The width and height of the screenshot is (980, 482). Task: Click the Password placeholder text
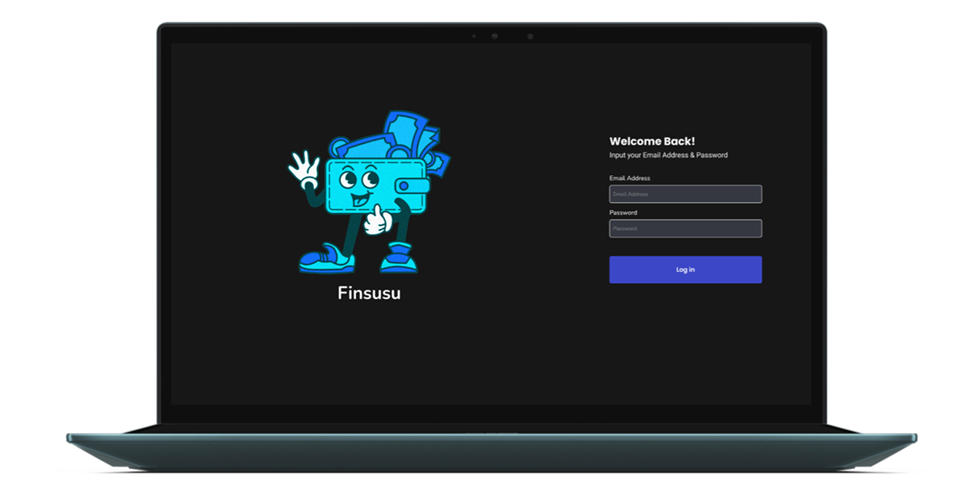tap(623, 228)
